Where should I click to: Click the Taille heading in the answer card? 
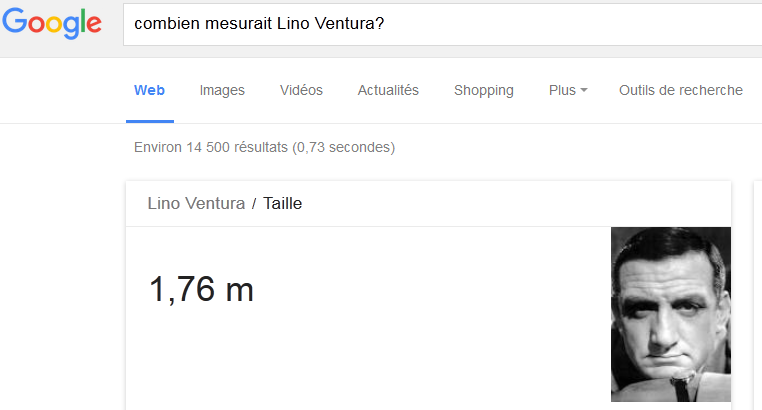[x=282, y=204]
